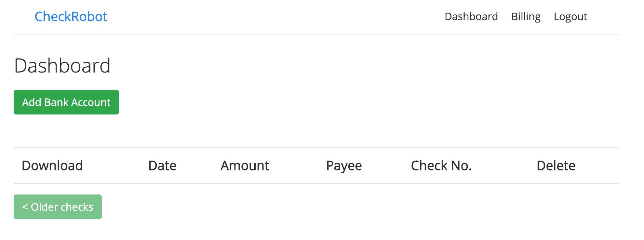Click the Check No. column header

[441, 166]
